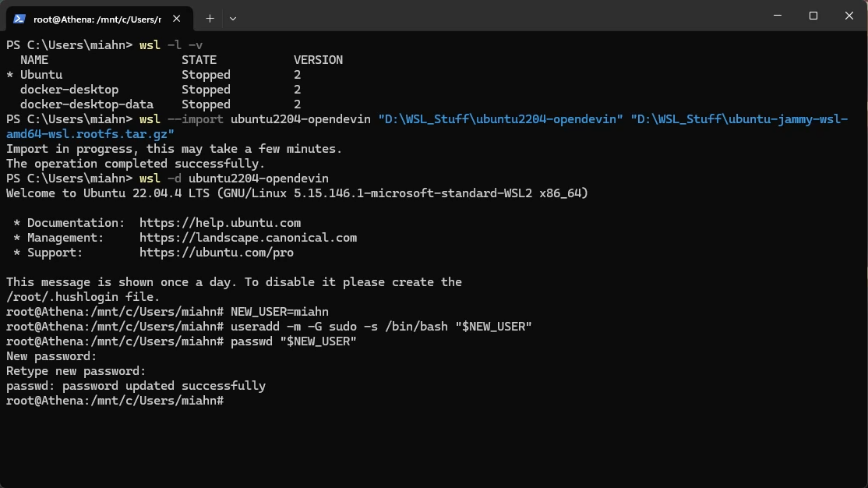Expand the new tab profile dropdown
Viewport: 868px width, 488px height.
tap(233, 19)
